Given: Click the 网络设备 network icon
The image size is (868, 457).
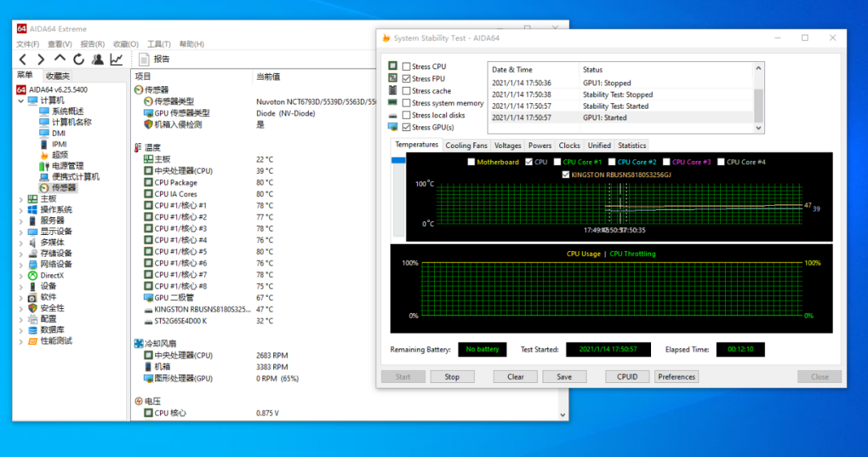Looking at the screenshot, I should point(33,264).
